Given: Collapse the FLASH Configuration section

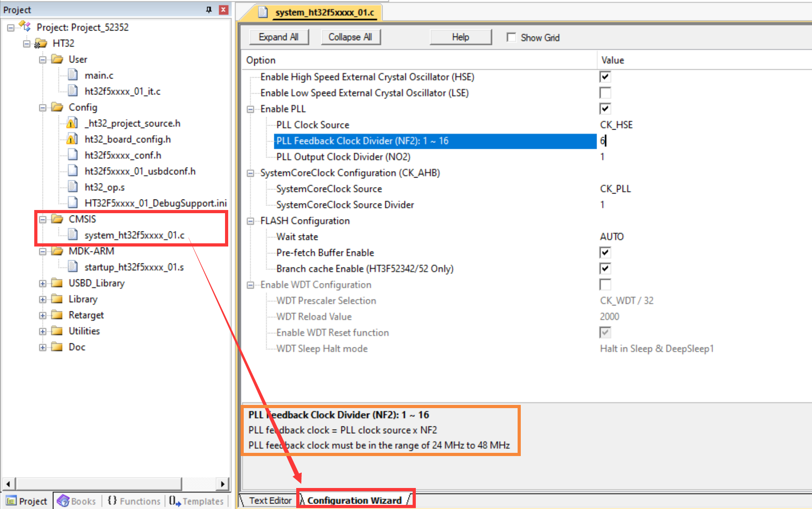Looking at the screenshot, I should [251, 221].
